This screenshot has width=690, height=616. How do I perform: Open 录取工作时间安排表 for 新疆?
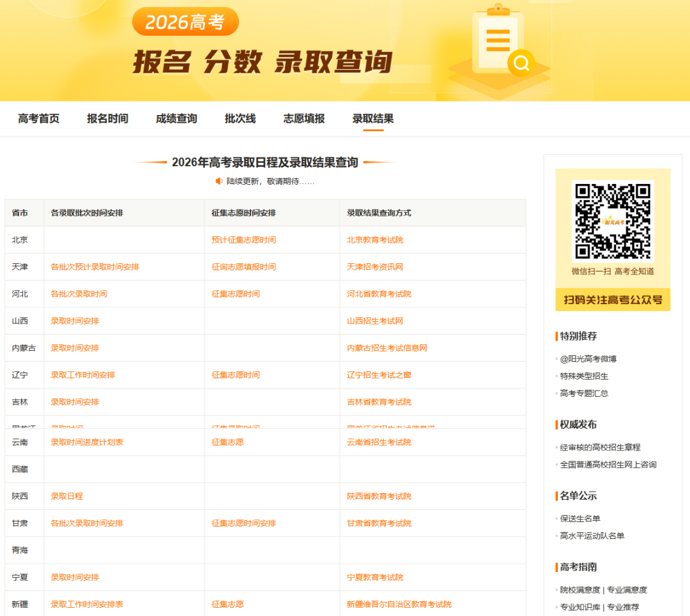(x=87, y=604)
